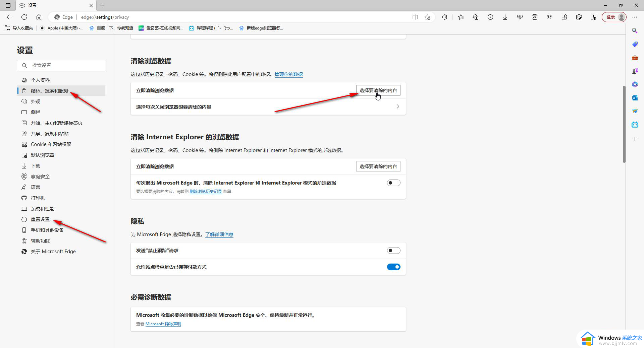
Task: Click 选择要清除的内容 under 清除浏览数据
Action: 378,90
